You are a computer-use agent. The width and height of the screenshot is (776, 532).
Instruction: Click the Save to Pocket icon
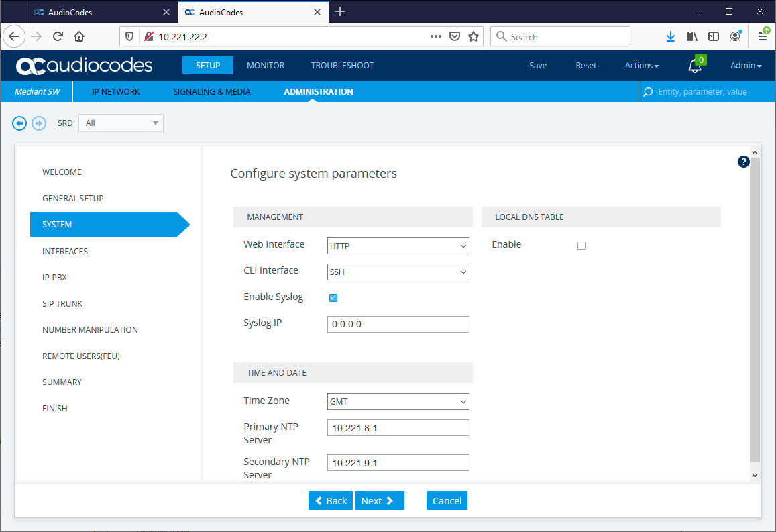[x=455, y=37]
